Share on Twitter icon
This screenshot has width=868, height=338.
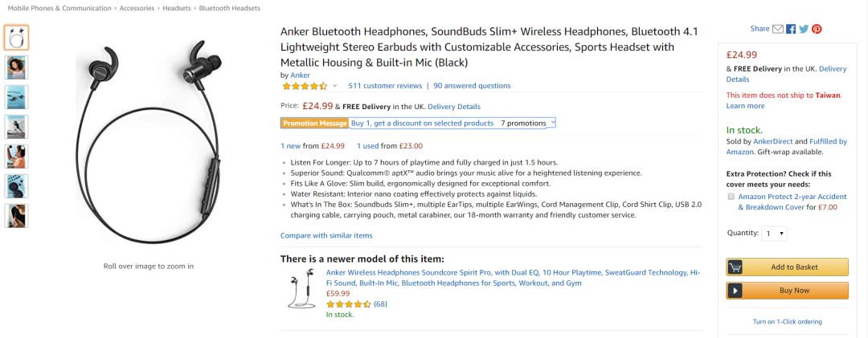[x=804, y=29]
